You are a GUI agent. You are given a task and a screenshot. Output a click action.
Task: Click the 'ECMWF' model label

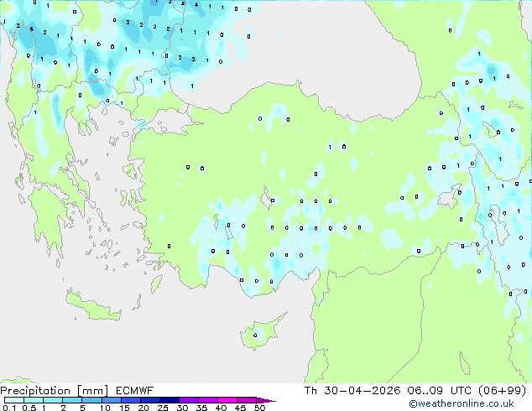(x=135, y=391)
